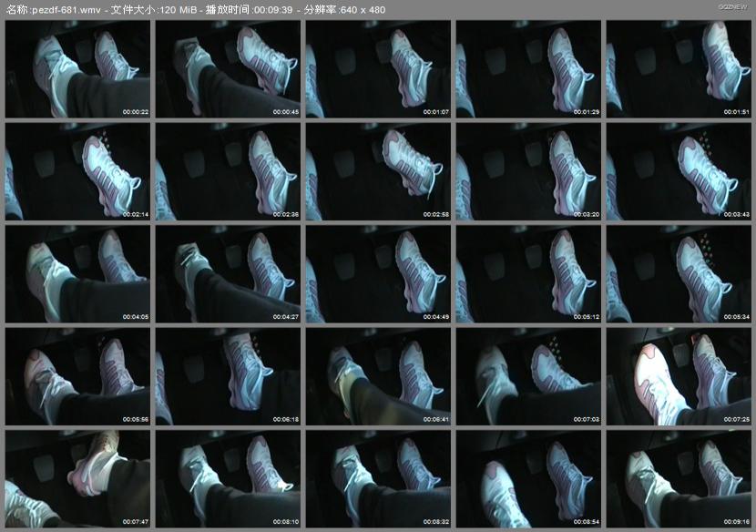This screenshot has height=532, width=756.
Task: Click the watermark logo in top-right corner
Action: (x=731, y=6)
